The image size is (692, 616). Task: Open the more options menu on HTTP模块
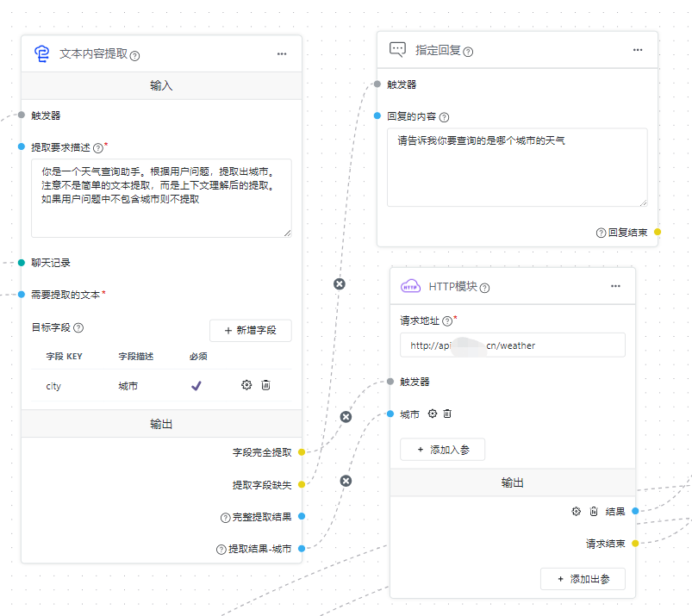coord(615,286)
